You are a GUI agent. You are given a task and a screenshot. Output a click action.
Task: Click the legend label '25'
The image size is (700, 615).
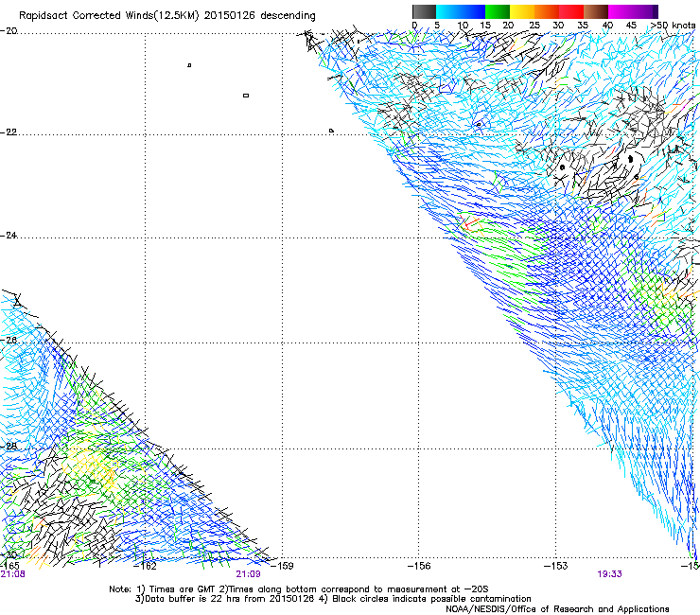(x=534, y=25)
